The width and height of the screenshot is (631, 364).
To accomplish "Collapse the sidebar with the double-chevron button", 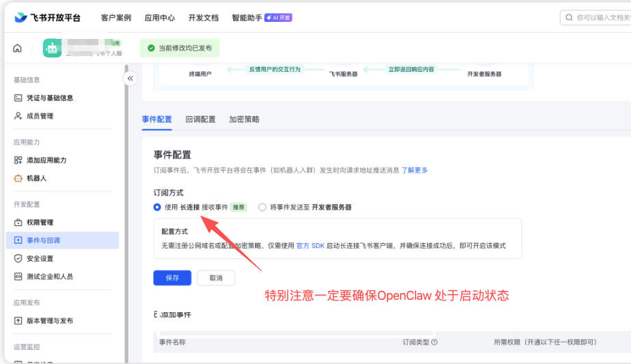I will pyautogui.click(x=130, y=79).
